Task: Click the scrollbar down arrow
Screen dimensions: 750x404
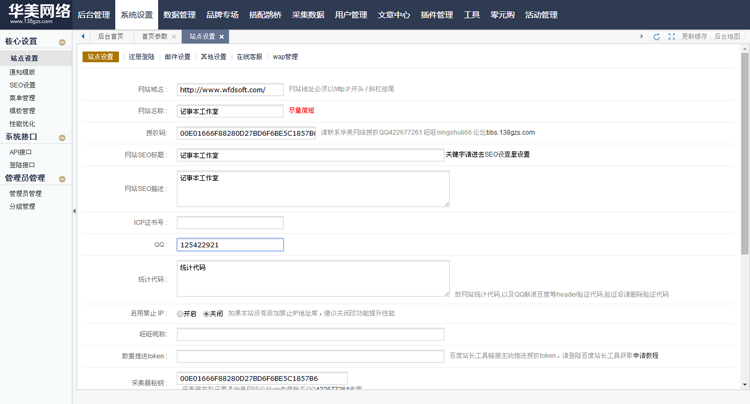Action: [x=745, y=384]
